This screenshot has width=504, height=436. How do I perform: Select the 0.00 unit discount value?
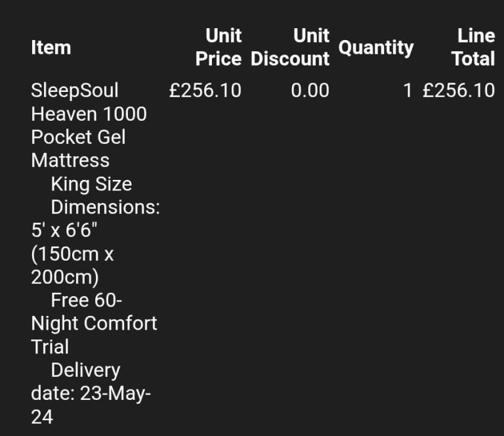click(x=310, y=91)
